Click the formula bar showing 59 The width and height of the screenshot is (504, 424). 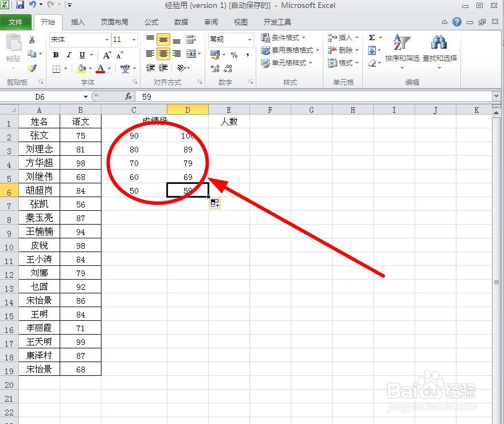(x=314, y=97)
